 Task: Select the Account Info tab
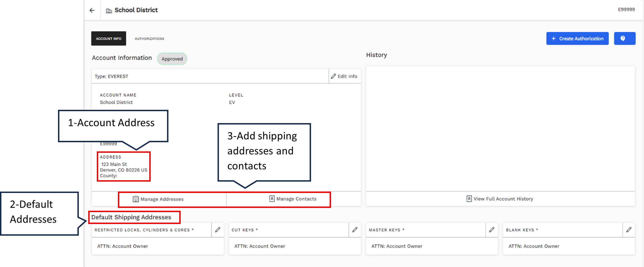coord(108,39)
